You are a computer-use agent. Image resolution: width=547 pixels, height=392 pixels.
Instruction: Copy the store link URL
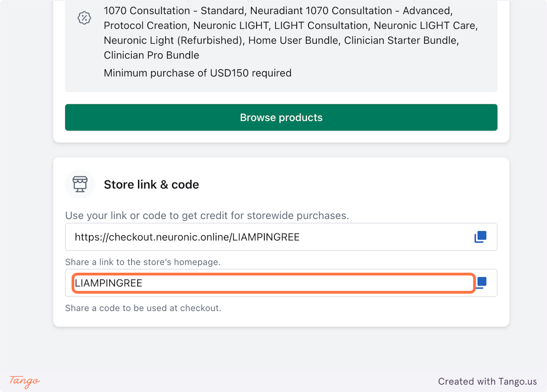480,237
